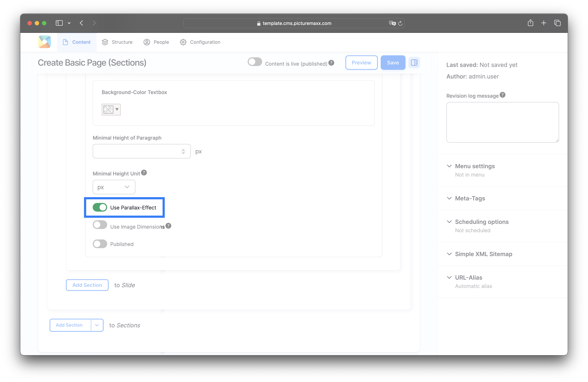This screenshot has height=382, width=588.
Task: Expand the Menu settings panel
Action: [475, 166]
